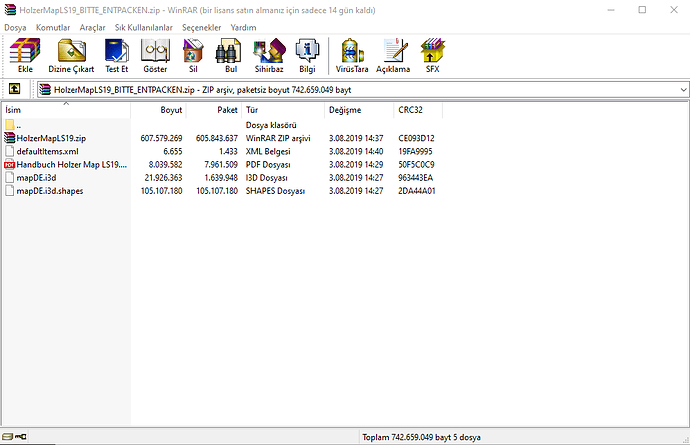
Task: Select Handbuch Holzer Map LS19 file name
Action: point(72,165)
